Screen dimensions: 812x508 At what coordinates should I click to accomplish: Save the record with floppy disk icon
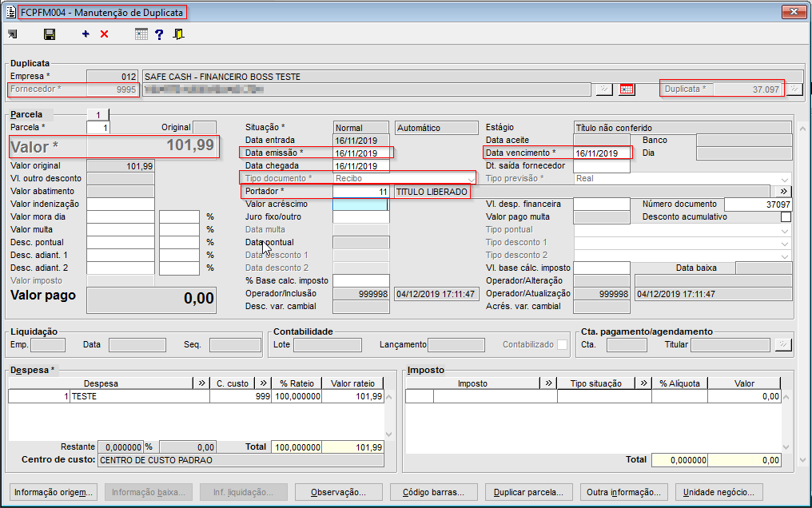pyautogui.click(x=50, y=34)
